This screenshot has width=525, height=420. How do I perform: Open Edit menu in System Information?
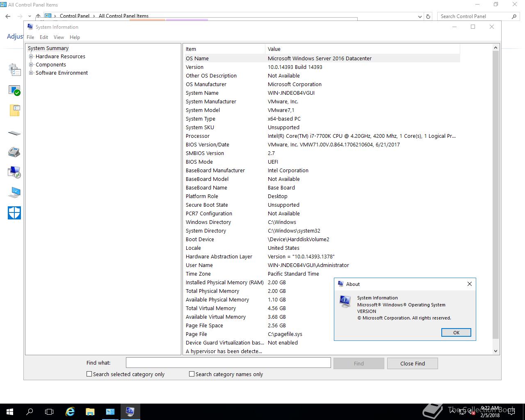pos(44,37)
